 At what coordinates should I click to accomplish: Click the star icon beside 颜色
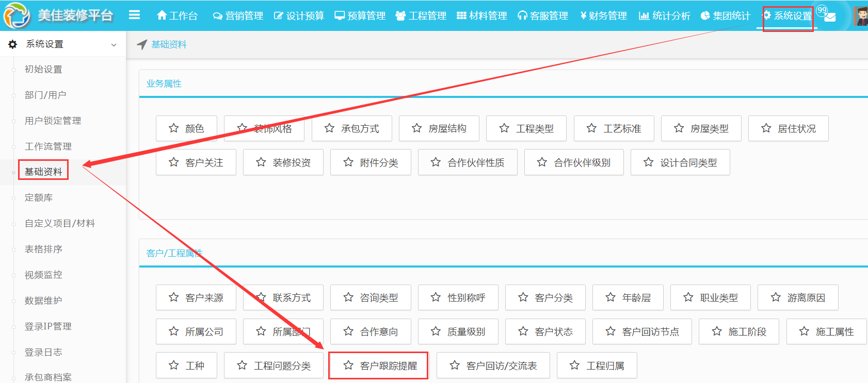174,128
